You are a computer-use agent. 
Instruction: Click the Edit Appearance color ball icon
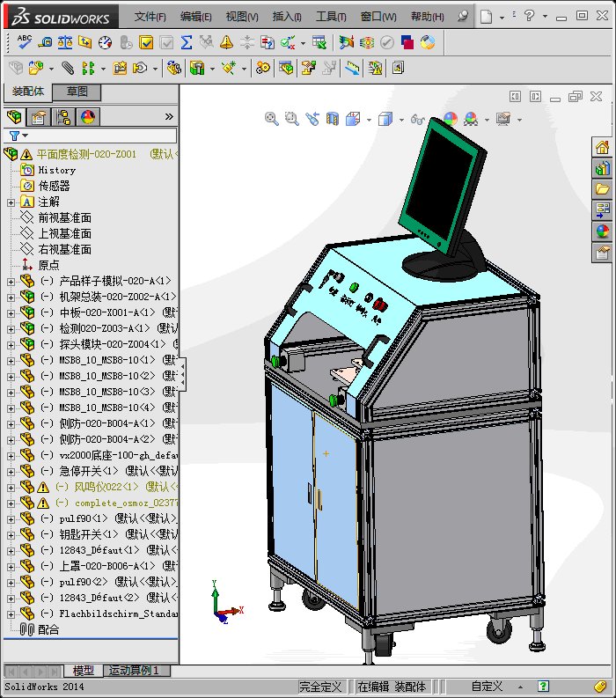[x=451, y=119]
